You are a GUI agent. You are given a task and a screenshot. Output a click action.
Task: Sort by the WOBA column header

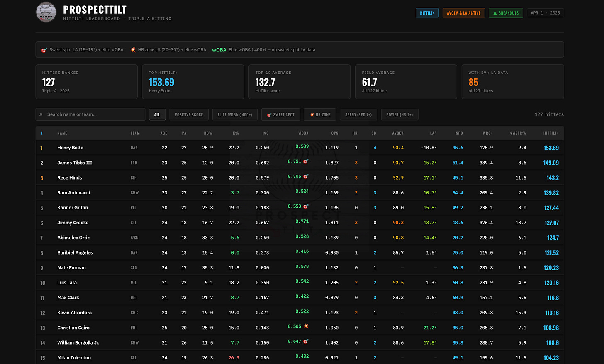pyautogui.click(x=303, y=133)
